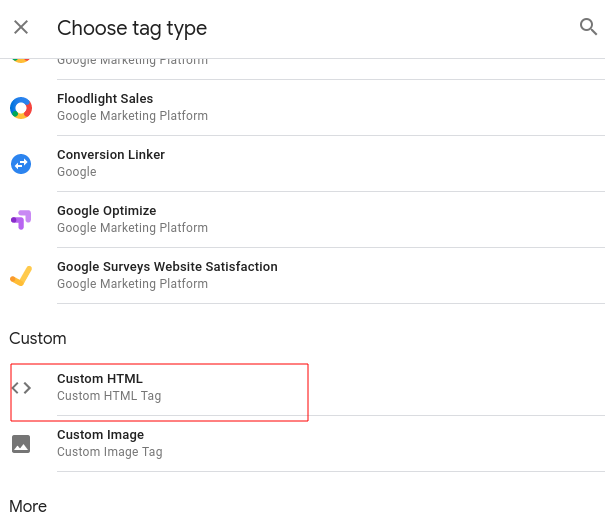Choose the Conversion Linker tag

[x=111, y=155]
